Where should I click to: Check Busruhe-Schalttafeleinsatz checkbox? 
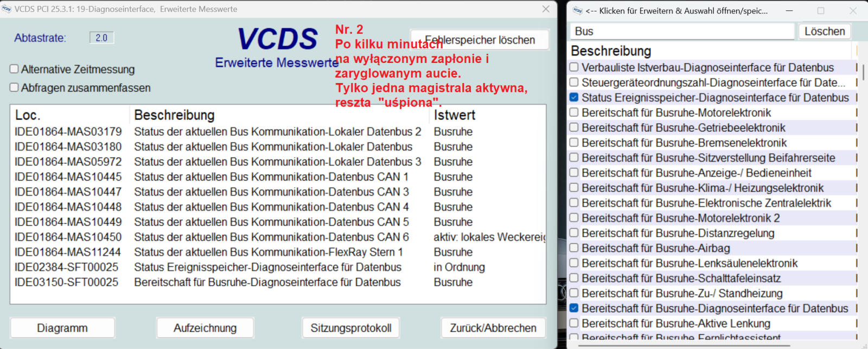click(574, 278)
